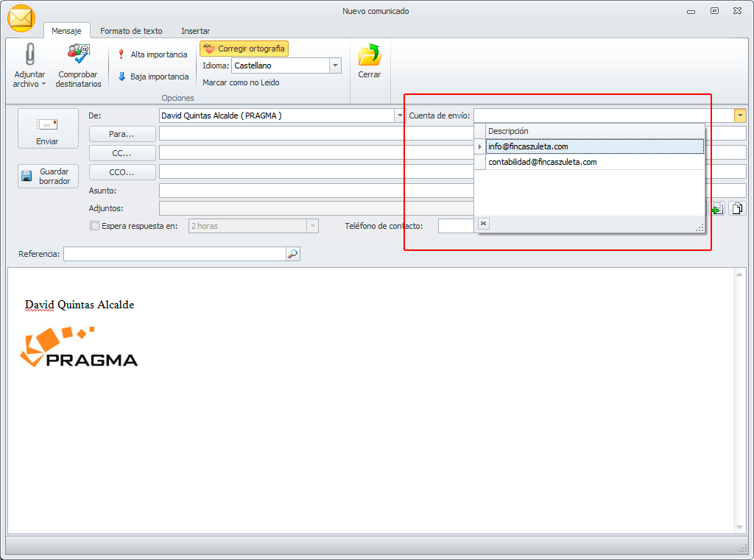
Task: Click the PRAGMA logo image in body
Action: tap(80, 347)
